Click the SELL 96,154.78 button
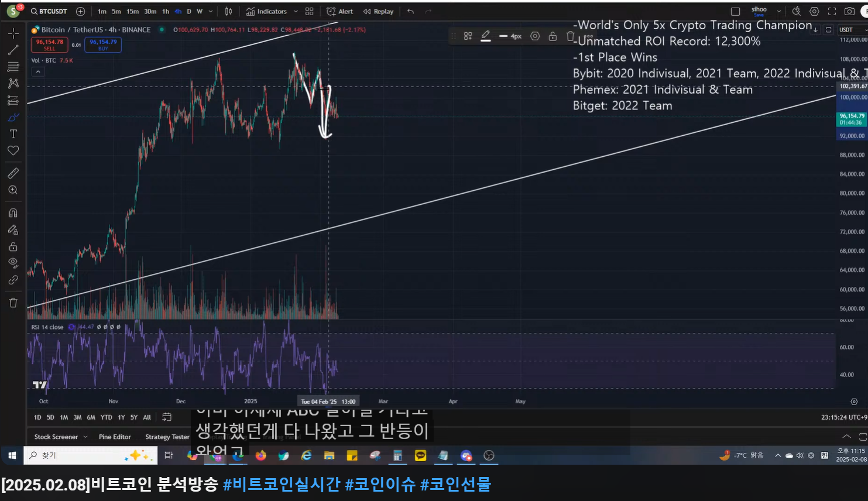This screenshot has height=501, width=868. coord(49,45)
